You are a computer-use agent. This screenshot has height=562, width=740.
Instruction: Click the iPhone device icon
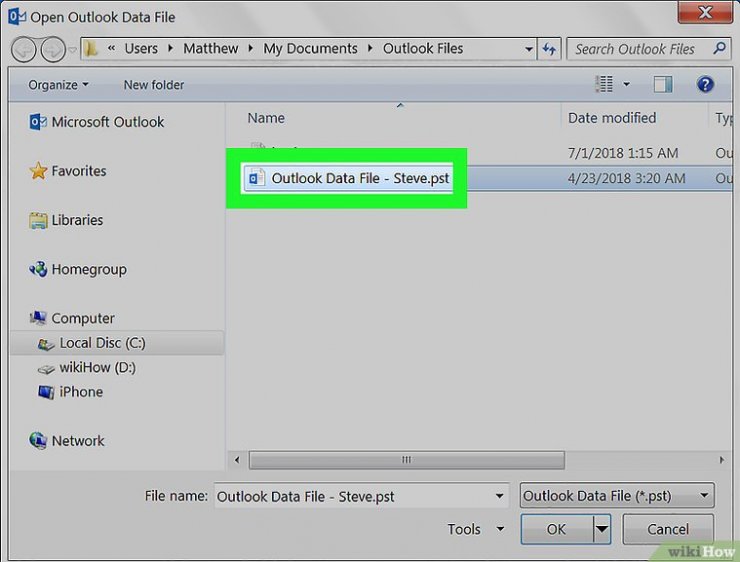(46, 392)
